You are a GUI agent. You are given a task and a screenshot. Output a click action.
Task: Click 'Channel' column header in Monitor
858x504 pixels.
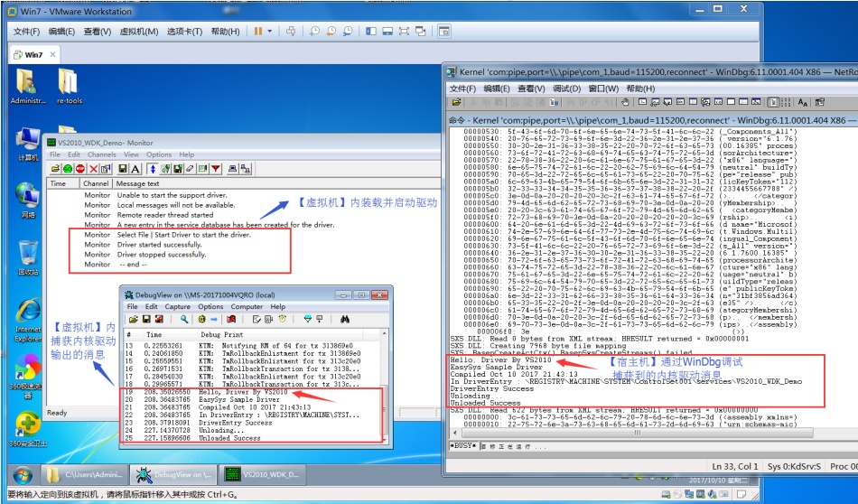tap(96, 184)
